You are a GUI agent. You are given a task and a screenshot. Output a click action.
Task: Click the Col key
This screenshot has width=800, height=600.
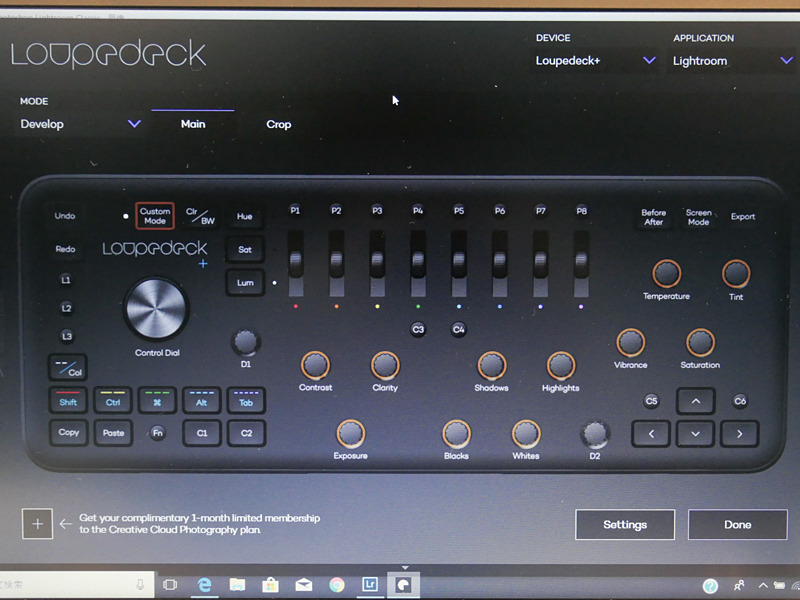(68, 367)
